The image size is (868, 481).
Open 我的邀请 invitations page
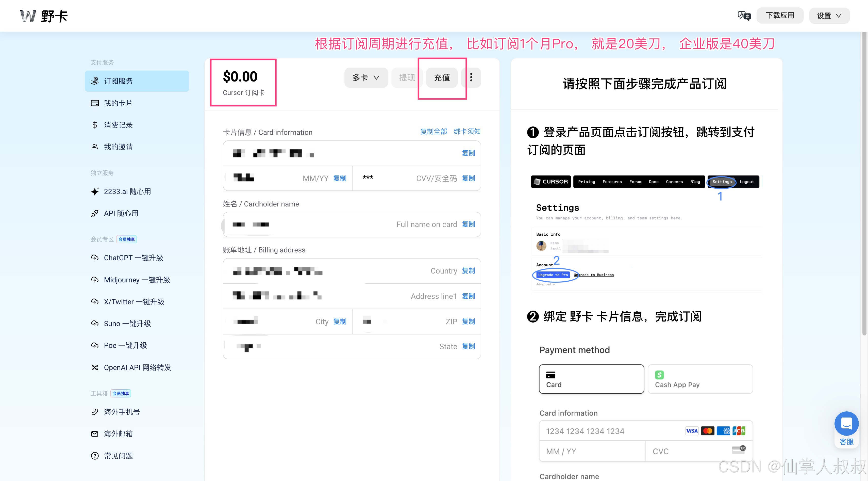coord(118,147)
